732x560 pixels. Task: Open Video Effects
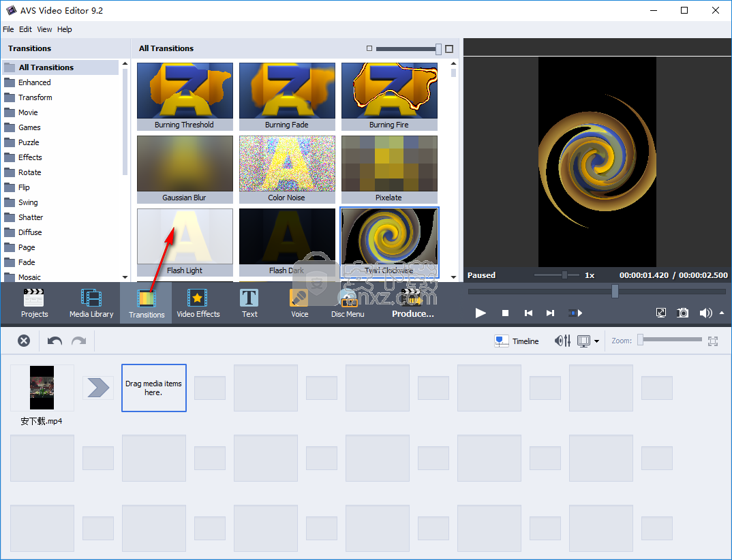coord(198,303)
